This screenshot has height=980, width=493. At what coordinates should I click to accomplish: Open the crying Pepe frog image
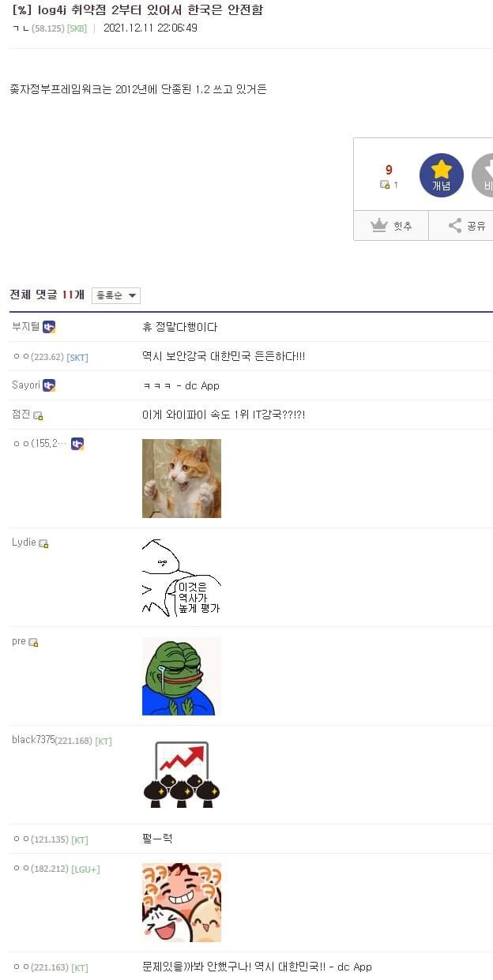(182, 676)
